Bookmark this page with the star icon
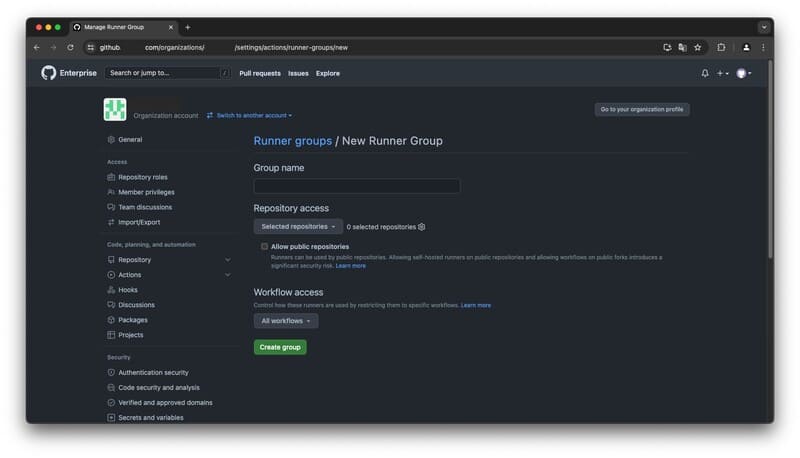This screenshot has width=800, height=458. (x=697, y=47)
